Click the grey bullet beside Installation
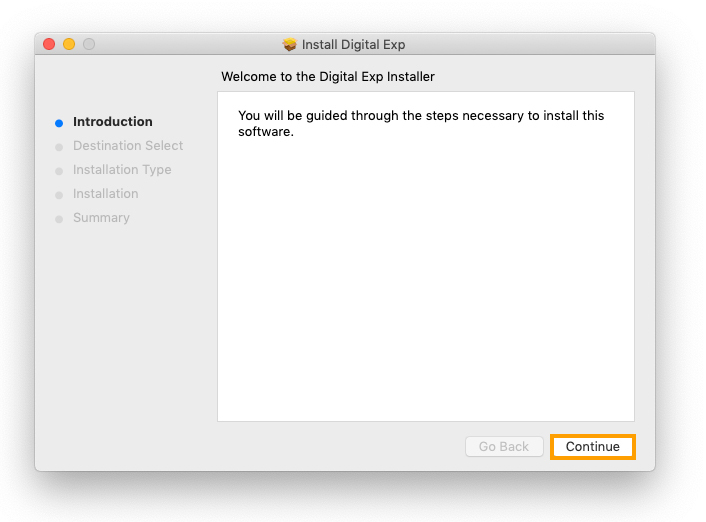Image resolution: width=706 pixels, height=522 pixels. 59,195
